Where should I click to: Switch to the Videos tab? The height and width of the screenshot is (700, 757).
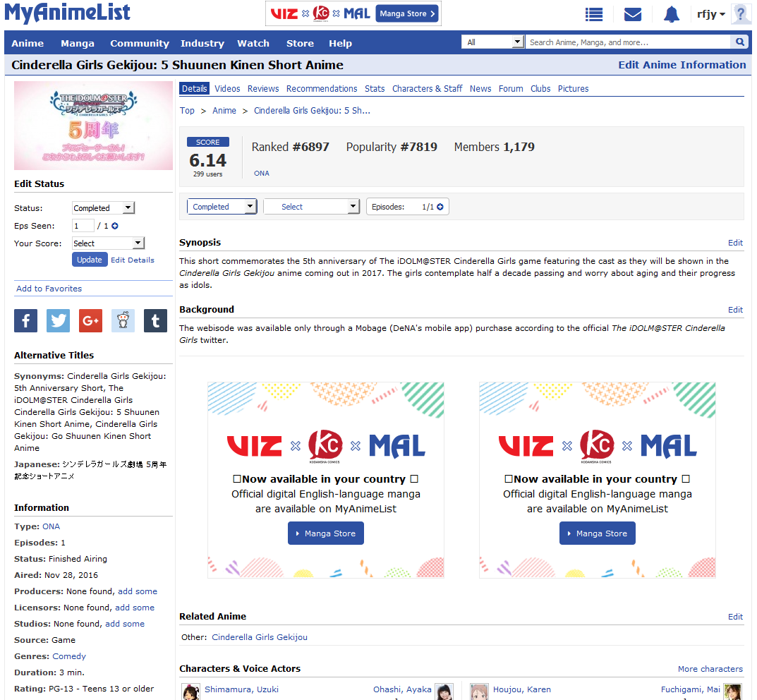click(227, 89)
